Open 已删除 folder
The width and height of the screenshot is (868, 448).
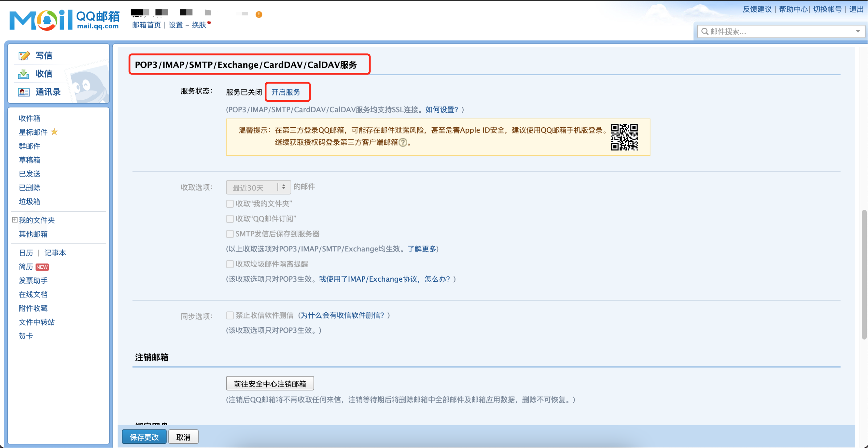tap(29, 187)
